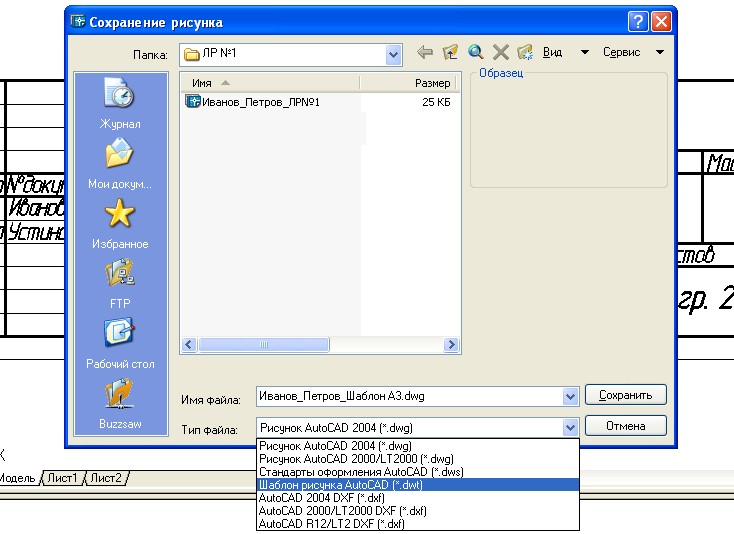Expand the Папка folder dropdown
Image resolution: width=734 pixels, height=534 pixels.
[x=393, y=55]
